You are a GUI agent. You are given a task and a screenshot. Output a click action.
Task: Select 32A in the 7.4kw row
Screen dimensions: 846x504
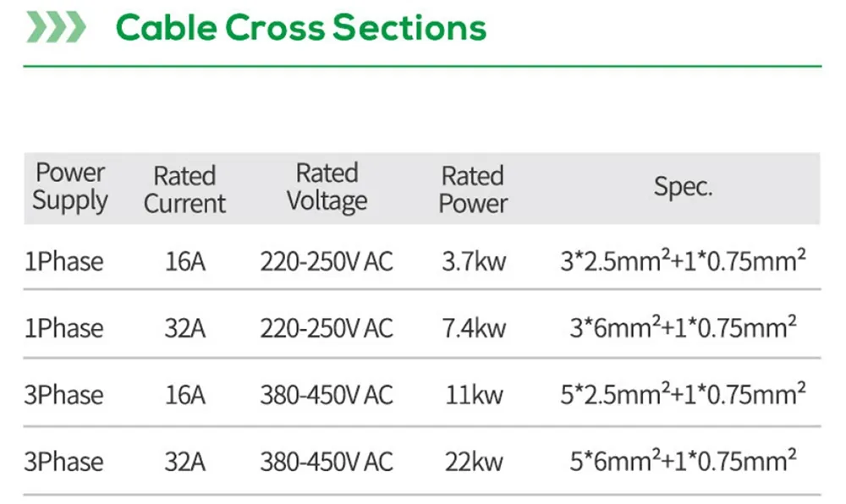click(x=184, y=328)
